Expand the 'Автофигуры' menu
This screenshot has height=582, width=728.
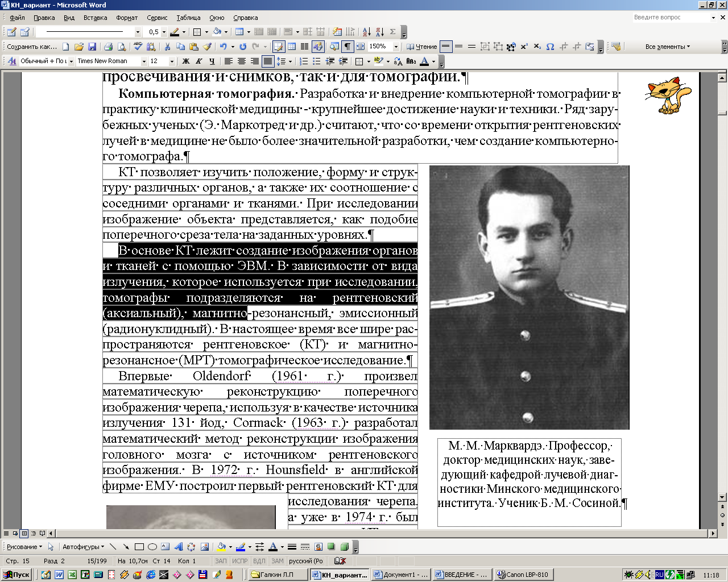point(83,547)
